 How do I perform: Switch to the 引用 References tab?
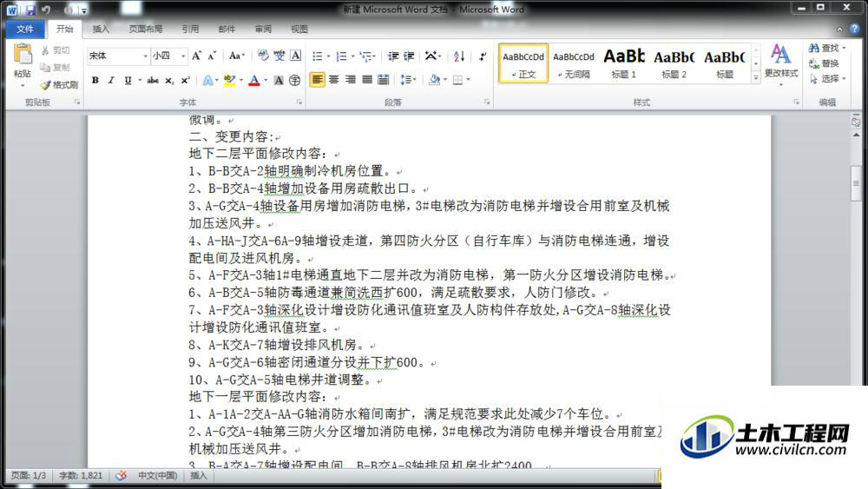[190, 29]
